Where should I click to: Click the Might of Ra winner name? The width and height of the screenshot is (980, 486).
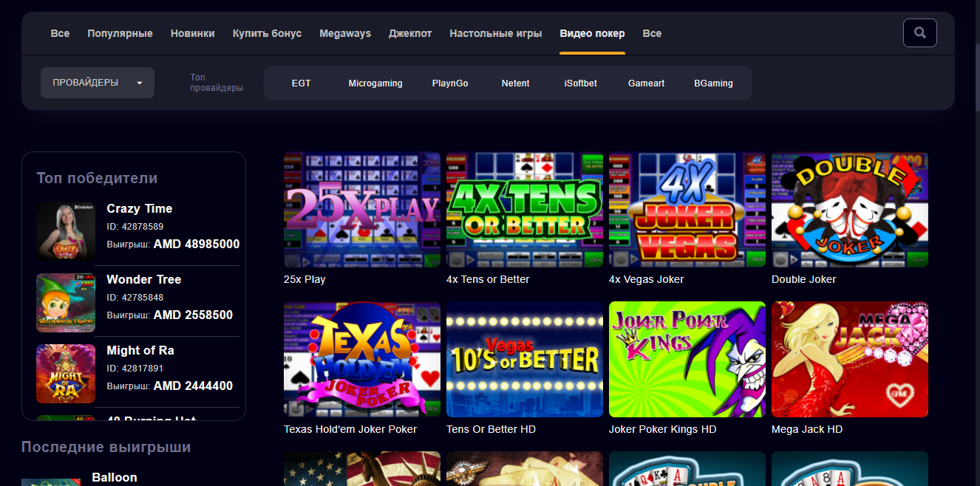point(140,350)
